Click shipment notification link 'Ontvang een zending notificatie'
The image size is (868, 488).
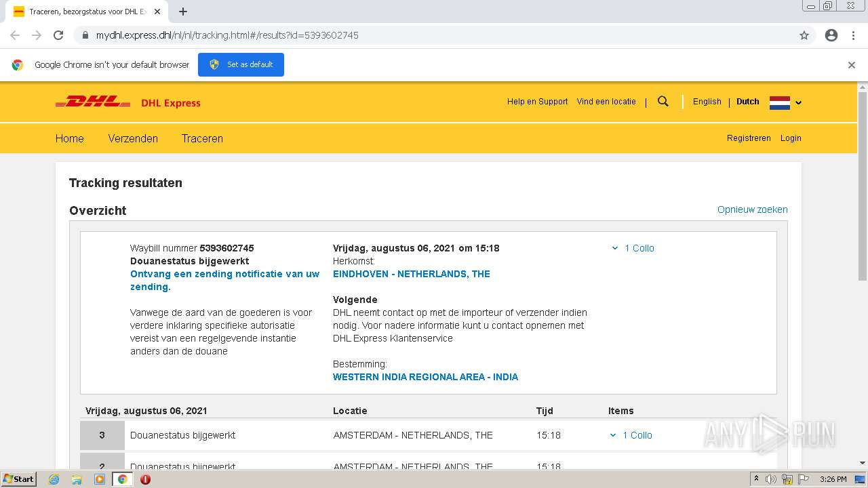click(224, 281)
